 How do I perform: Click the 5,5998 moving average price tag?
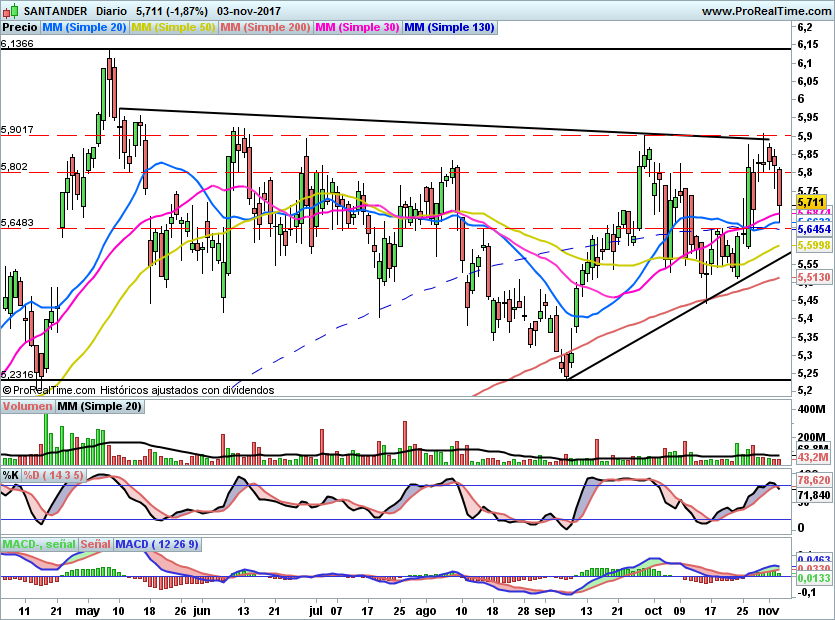click(814, 245)
